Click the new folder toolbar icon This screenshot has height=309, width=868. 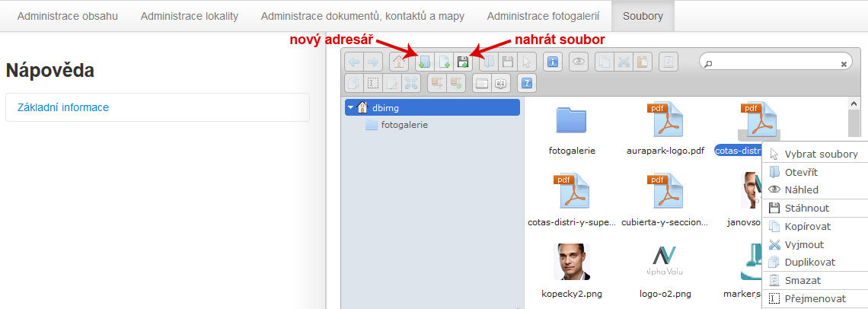pyautogui.click(x=423, y=62)
